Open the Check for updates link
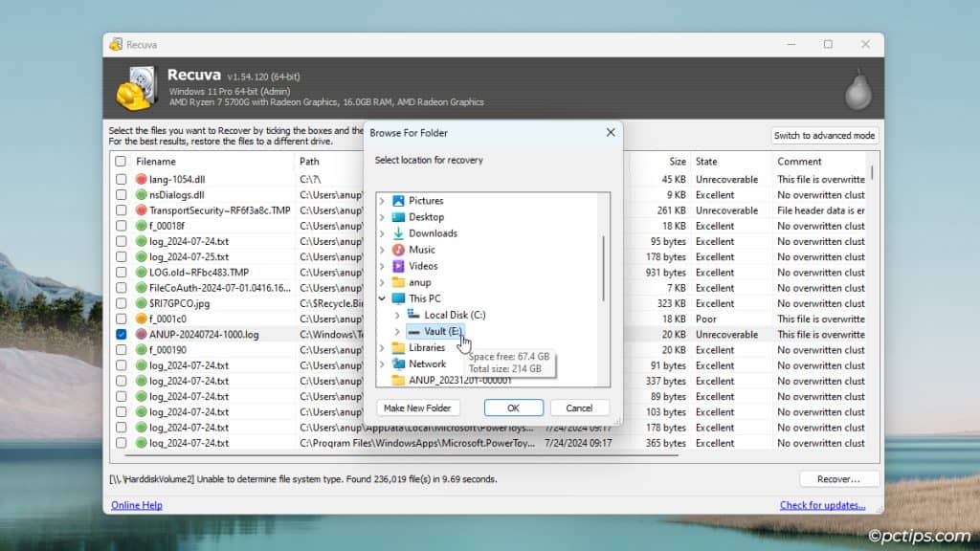This screenshot has height=551, width=980. tap(822, 504)
